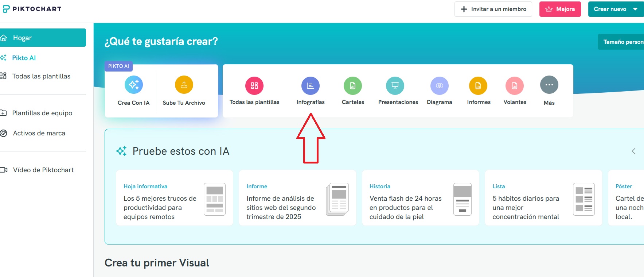Click the sparkle icon beside Pruebe estos con IA
Screen dimensions: 644x277
coord(121,151)
